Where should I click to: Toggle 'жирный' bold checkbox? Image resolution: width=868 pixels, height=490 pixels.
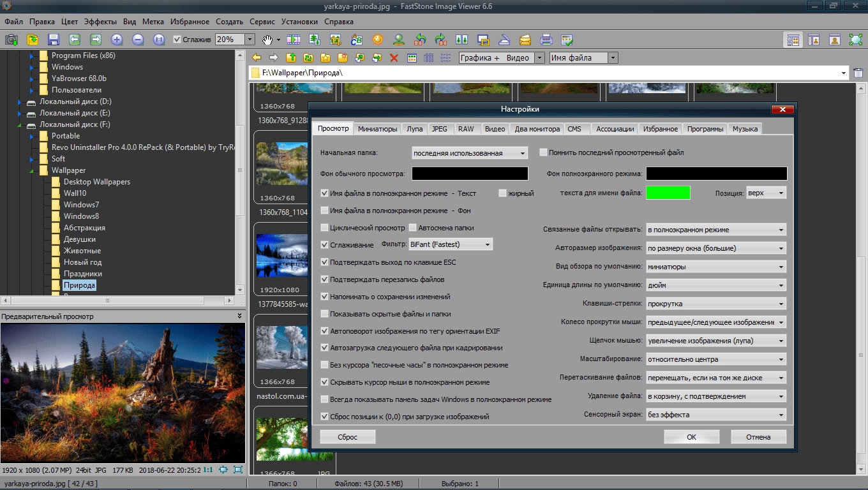pos(502,193)
